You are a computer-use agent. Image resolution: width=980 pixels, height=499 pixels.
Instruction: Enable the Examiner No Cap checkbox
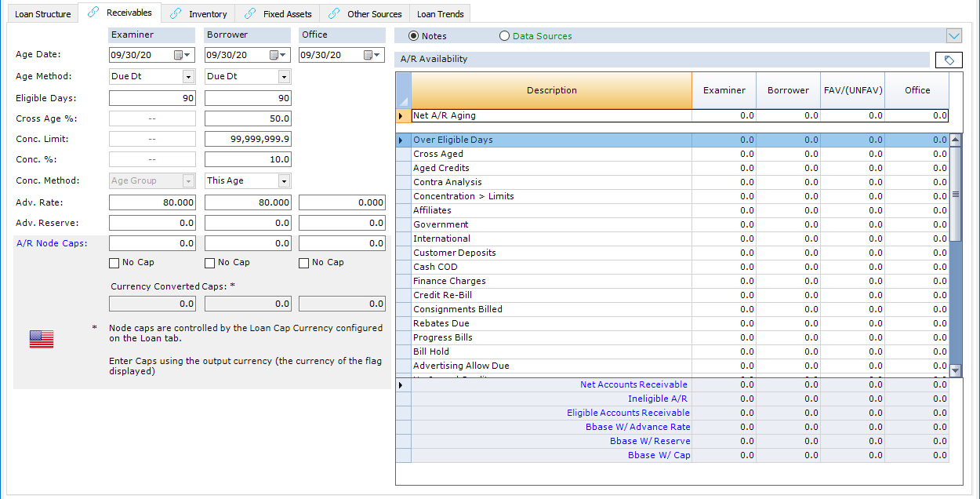click(x=114, y=263)
